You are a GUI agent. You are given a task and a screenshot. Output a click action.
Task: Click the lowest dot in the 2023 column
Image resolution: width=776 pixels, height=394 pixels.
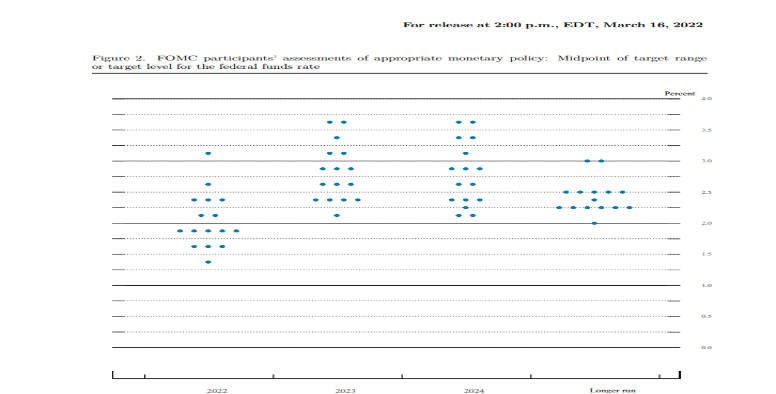tap(337, 215)
